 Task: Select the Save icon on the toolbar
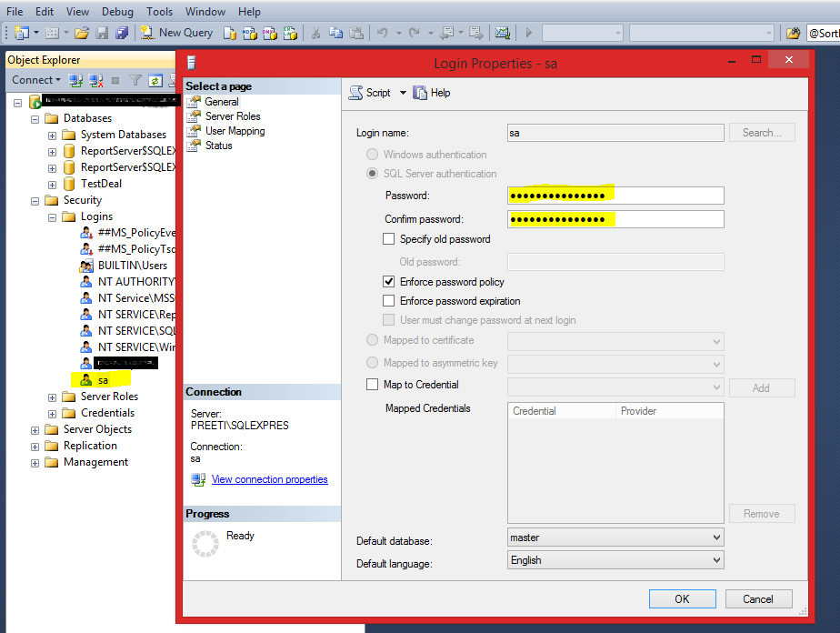(100, 33)
